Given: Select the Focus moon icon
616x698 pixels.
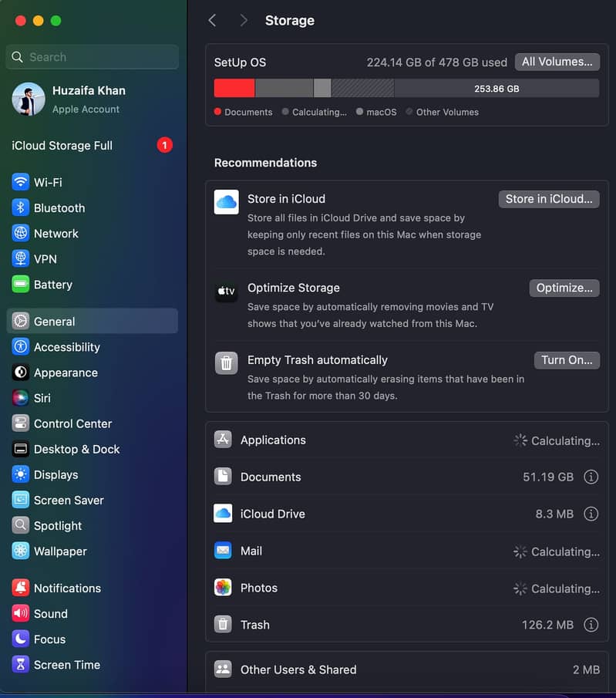Looking at the screenshot, I should 21,639.
